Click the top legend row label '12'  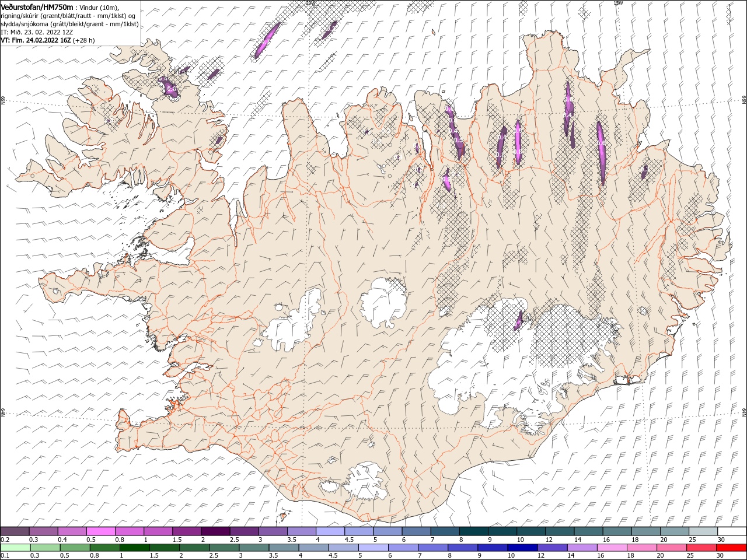point(548,540)
